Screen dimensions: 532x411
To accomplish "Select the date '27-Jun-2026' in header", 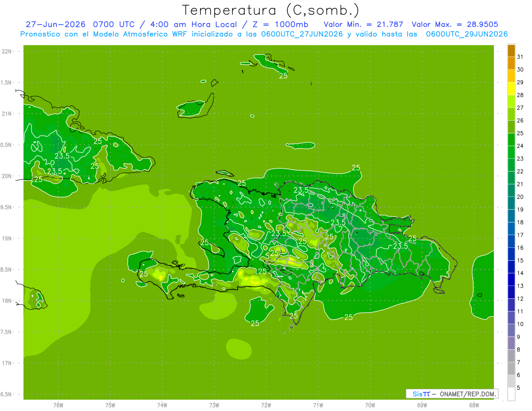I will click(55, 24).
